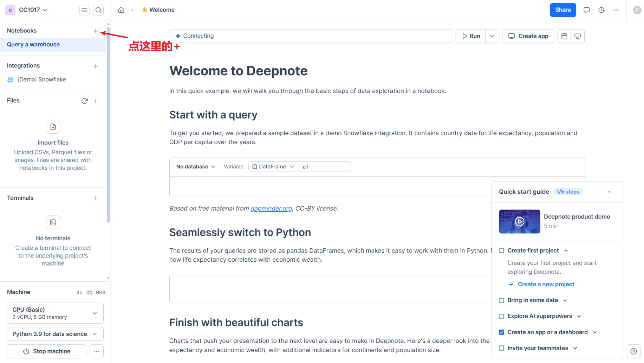Add a new file with the plus icon
Viewport: 644px width, 363px height.
96,101
